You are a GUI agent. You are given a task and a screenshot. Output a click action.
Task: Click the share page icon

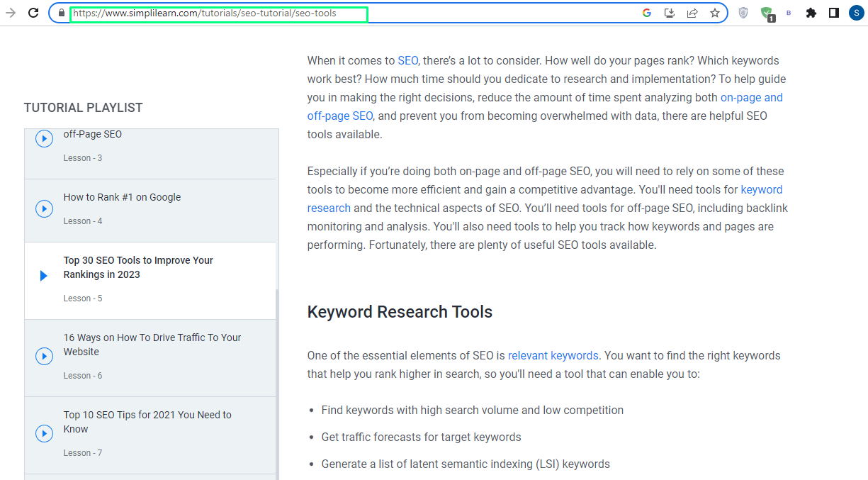coord(692,13)
